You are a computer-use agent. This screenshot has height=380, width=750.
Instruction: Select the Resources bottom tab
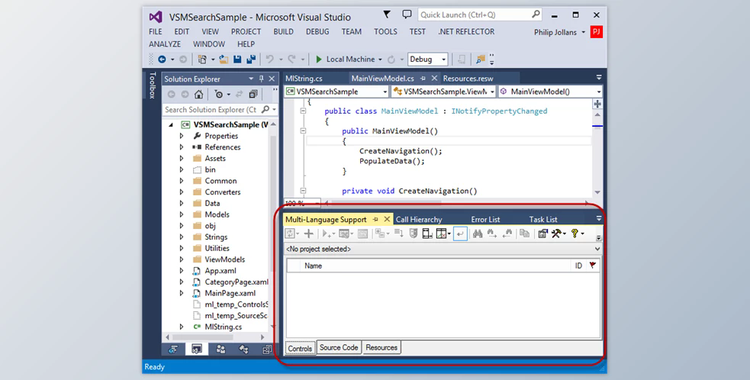381,347
